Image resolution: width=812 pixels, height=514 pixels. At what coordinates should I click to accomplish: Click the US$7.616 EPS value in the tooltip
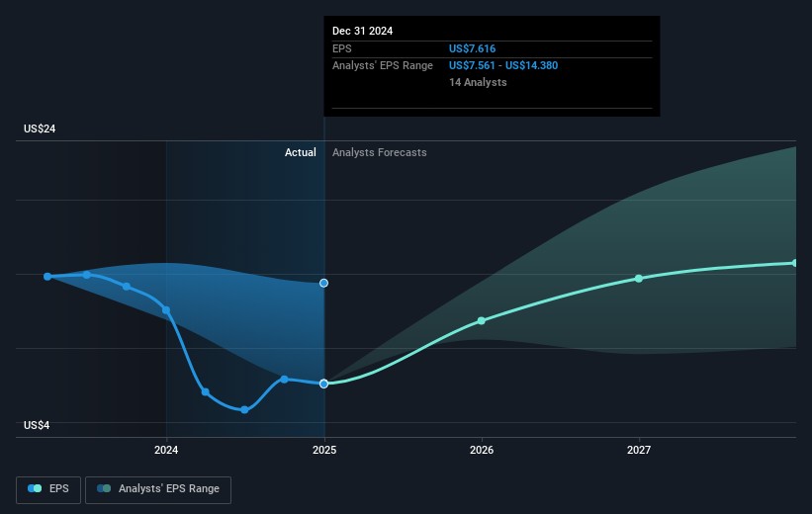472,48
